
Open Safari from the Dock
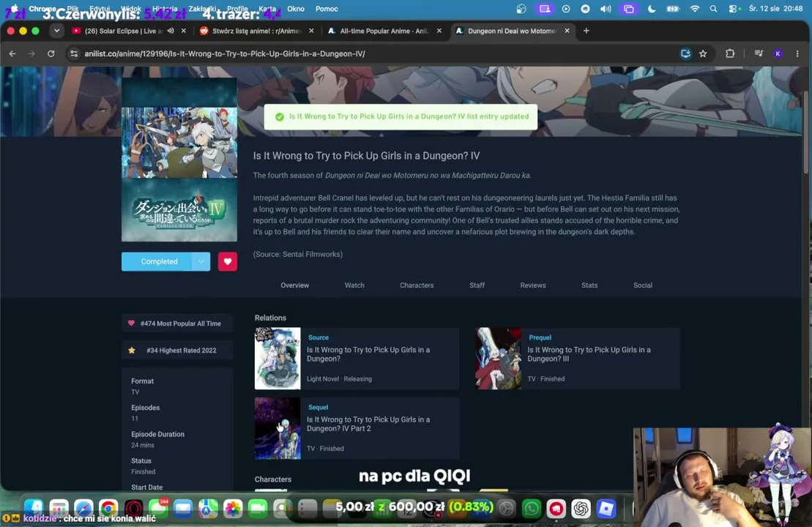tap(83, 509)
